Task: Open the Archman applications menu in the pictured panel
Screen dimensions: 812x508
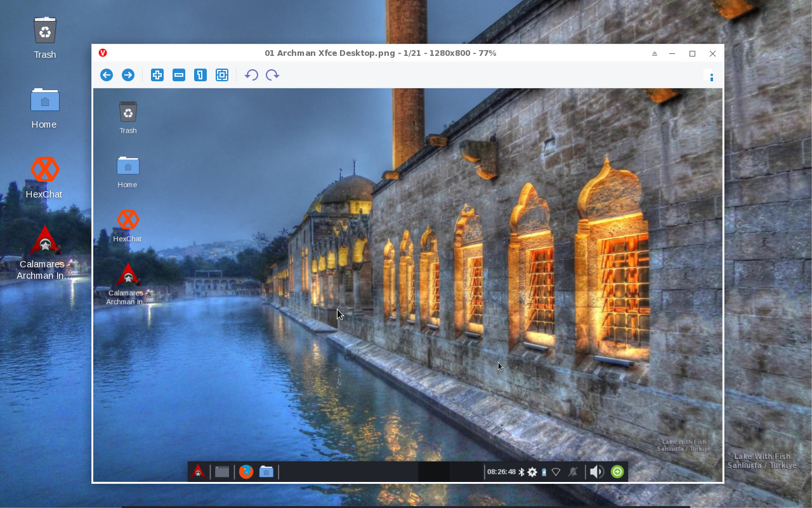Action: click(198, 472)
